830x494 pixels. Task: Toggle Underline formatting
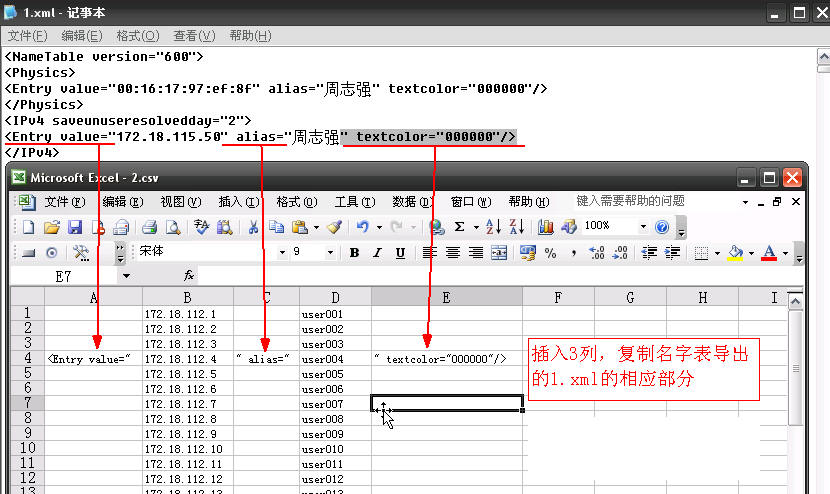click(x=400, y=253)
